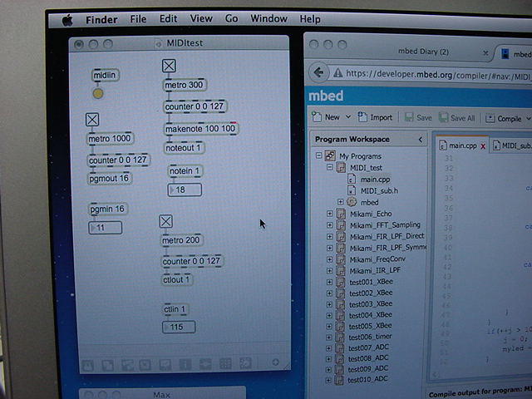
Task: Open the Apple menu
Action: click(x=67, y=20)
